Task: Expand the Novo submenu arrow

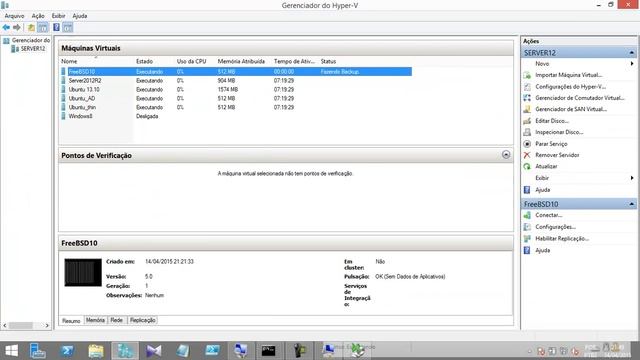Action: pyautogui.click(x=632, y=64)
